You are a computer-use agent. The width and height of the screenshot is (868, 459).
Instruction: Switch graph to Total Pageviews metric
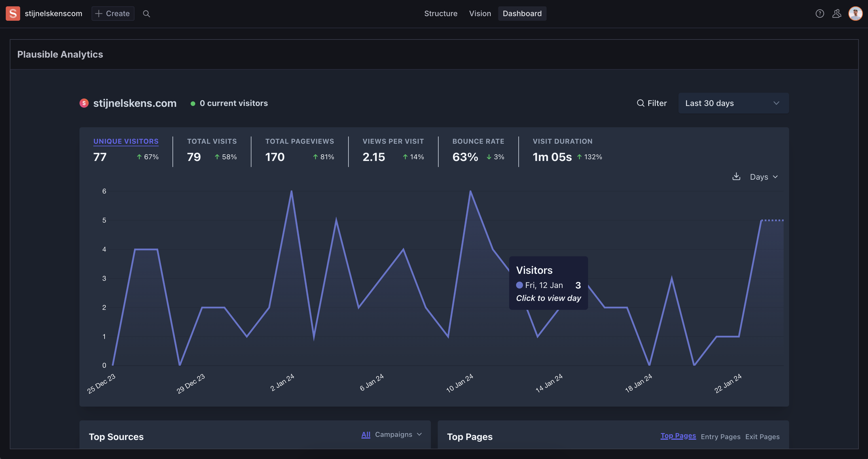[299, 141]
